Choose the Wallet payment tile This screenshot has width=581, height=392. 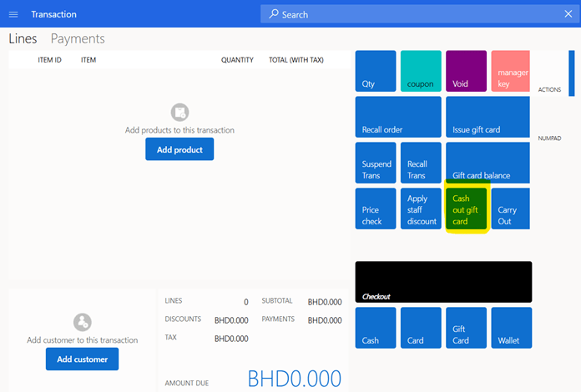click(510, 328)
